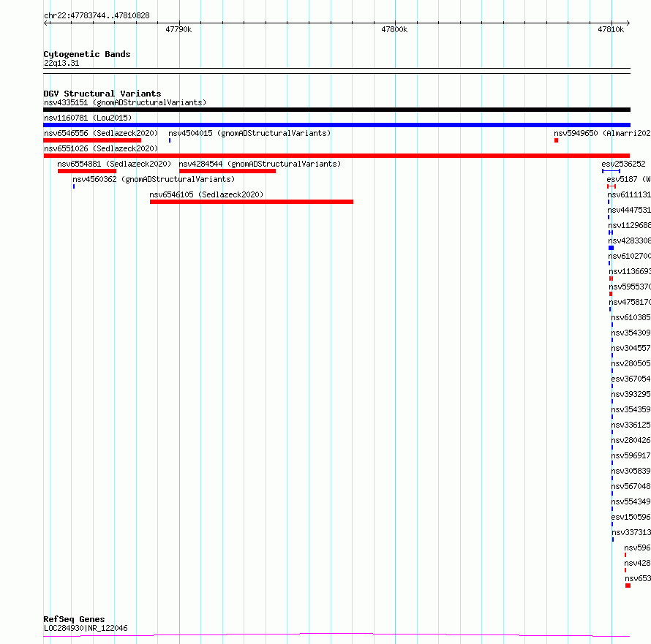Select the RefSeq Genes track title

(x=74, y=619)
